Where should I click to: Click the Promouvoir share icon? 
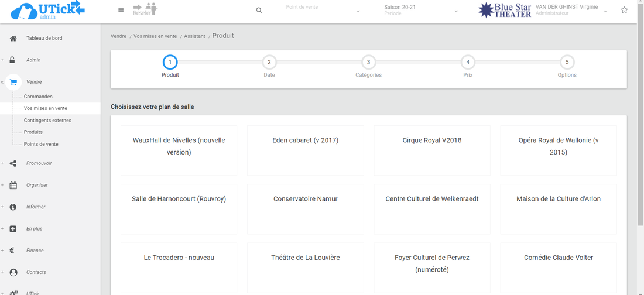13,164
